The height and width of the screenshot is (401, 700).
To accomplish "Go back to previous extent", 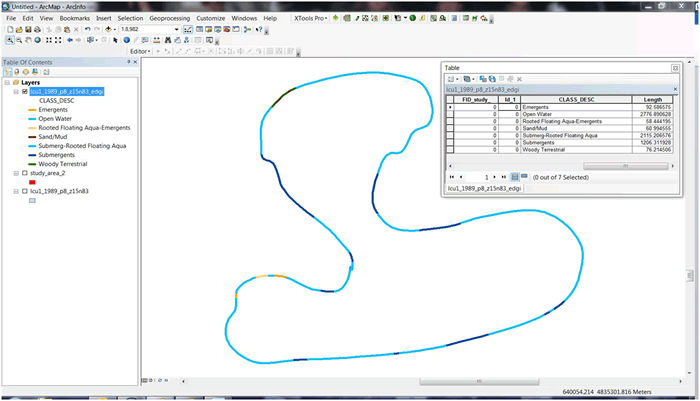I will click(70, 40).
